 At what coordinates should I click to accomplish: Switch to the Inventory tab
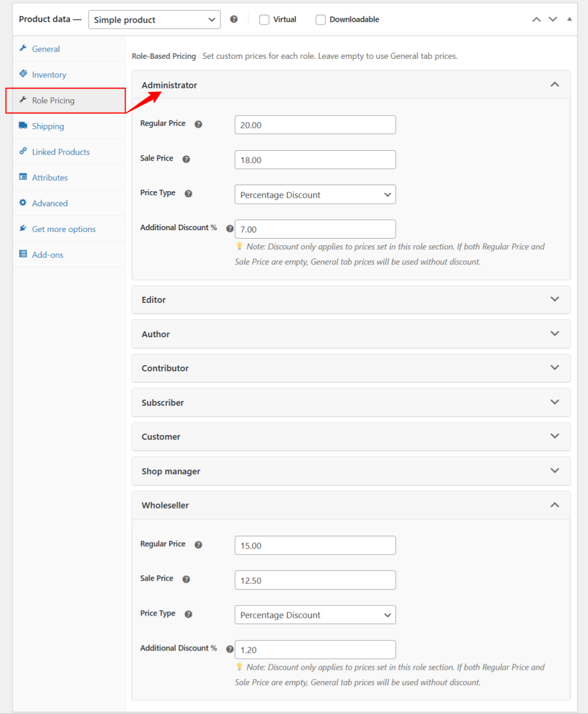click(49, 75)
